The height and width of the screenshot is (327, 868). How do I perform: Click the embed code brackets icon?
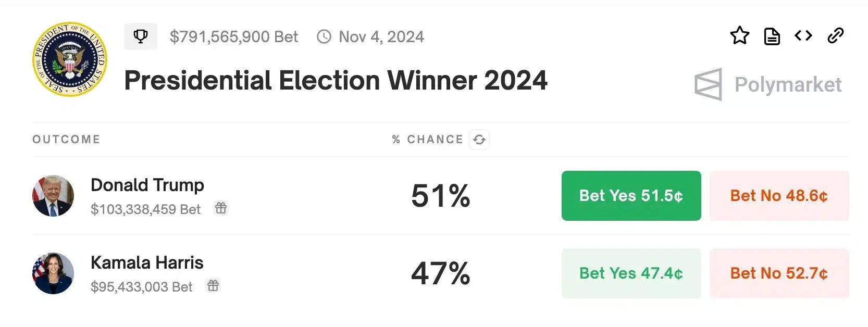[803, 36]
